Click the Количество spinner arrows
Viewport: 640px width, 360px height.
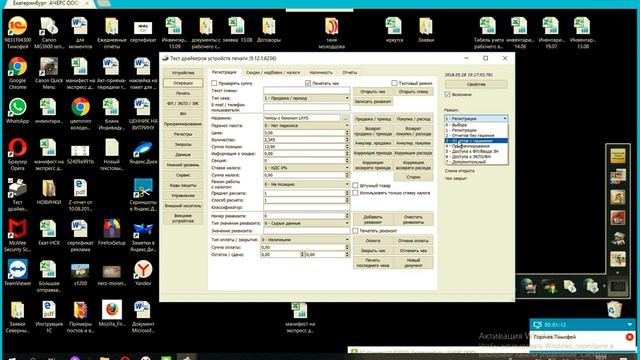347,140
